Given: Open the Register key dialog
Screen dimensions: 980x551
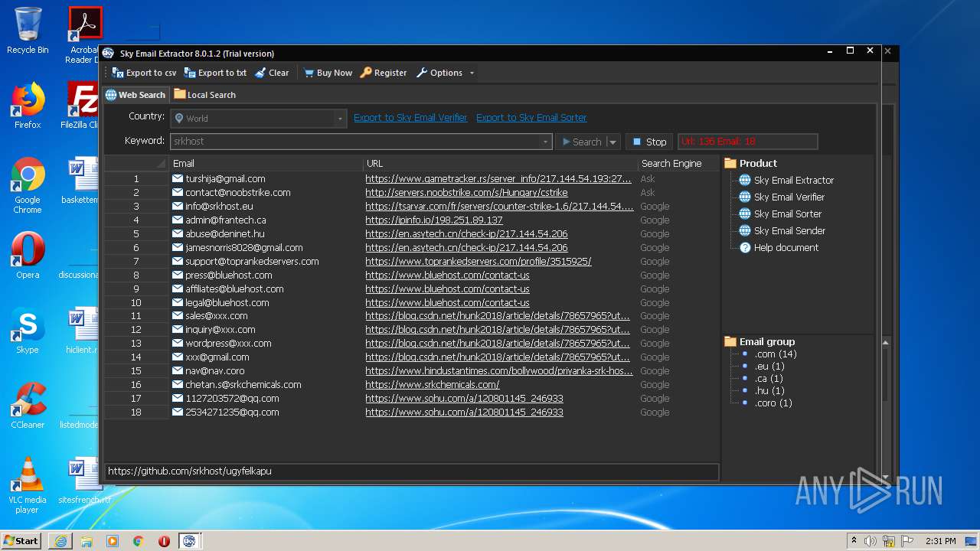Looking at the screenshot, I should 384,73.
